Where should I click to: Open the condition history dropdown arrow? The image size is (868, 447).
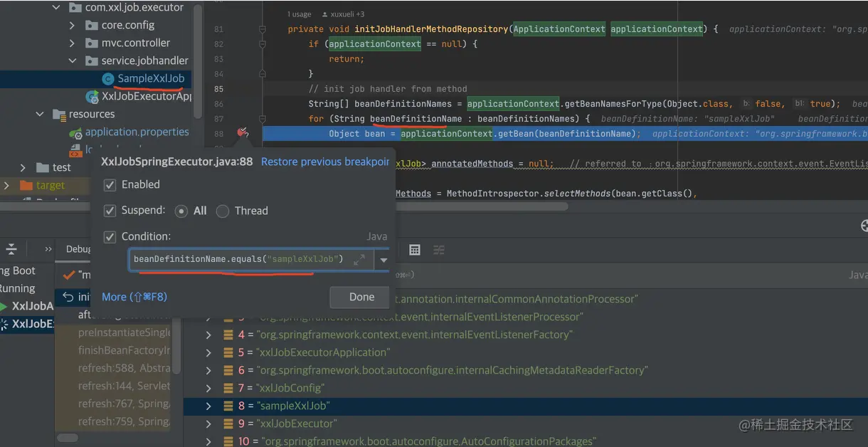point(384,260)
